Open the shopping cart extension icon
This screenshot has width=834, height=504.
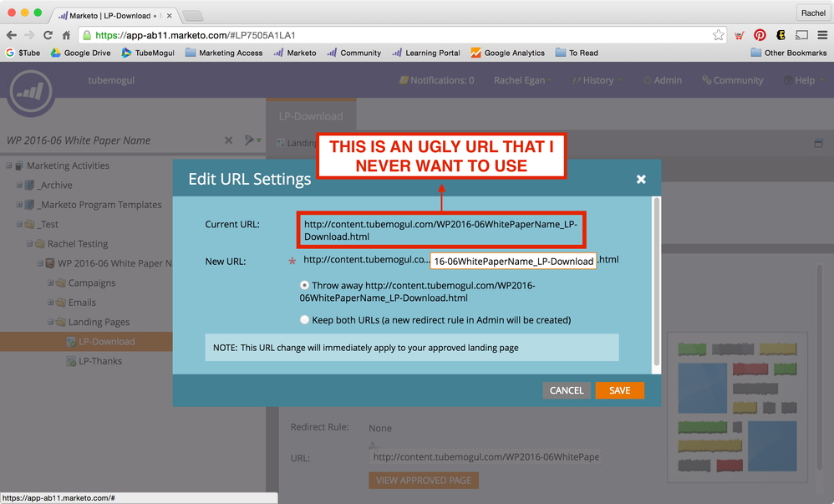coord(740,35)
